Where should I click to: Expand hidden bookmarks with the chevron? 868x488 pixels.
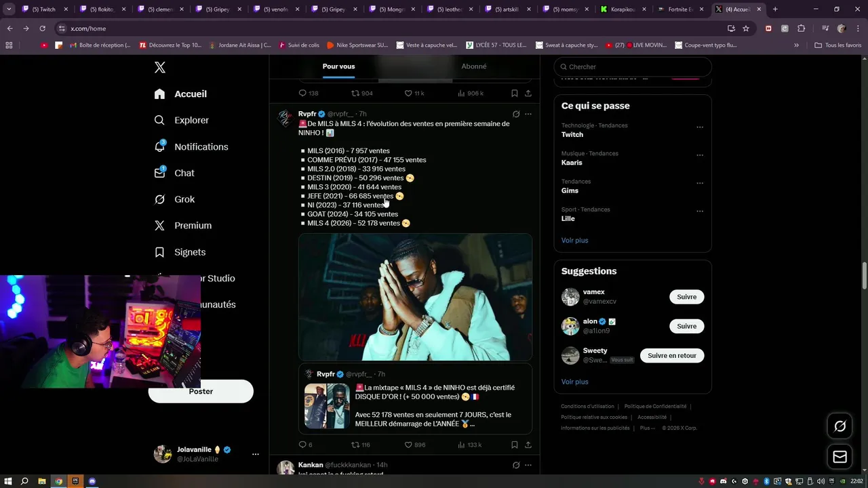(x=797, y=45)
